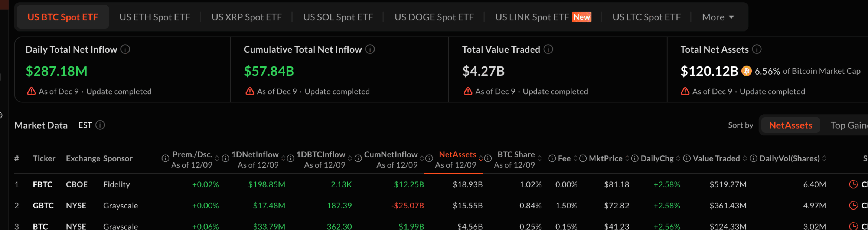
Task: Click the clock icon in the FBTC row
Action: pyautogui.click(x=854, y=184)
